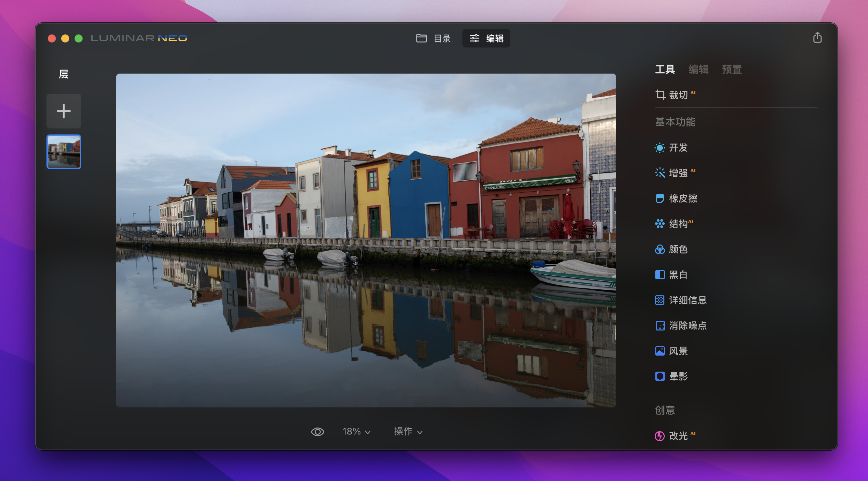Viewport: 868px width, 481px height.
Task: Add a new layer with plus button
Action: click(x=64, y=111)
